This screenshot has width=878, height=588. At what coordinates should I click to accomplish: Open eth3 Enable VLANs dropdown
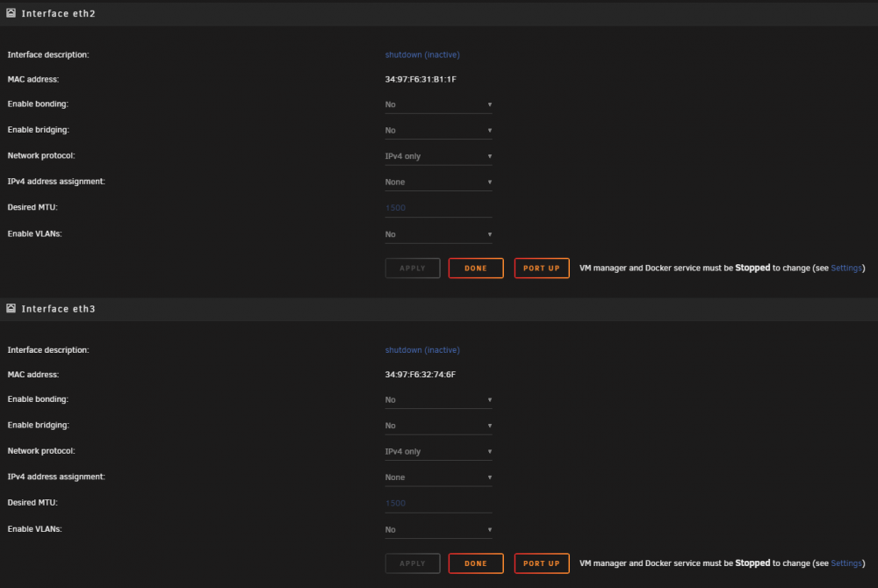(x=438, y=530)
